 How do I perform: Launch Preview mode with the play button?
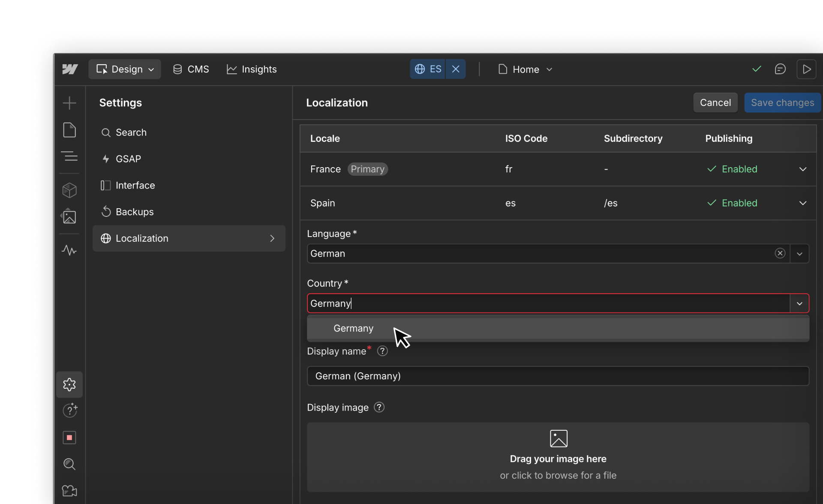(x=807, y=69)
